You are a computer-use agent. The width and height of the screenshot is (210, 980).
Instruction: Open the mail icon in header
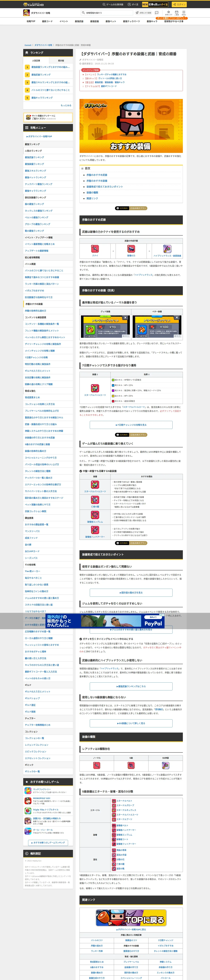pyautogui.click(x=177, y=13)
